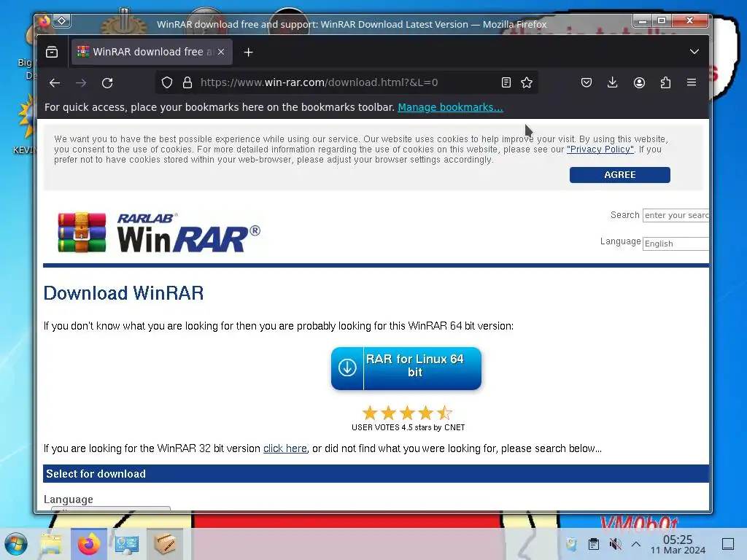The width and height of the screenshot is (747, 560).
Task: Open Firefox View recent browsing
Action: click(52, 52)
